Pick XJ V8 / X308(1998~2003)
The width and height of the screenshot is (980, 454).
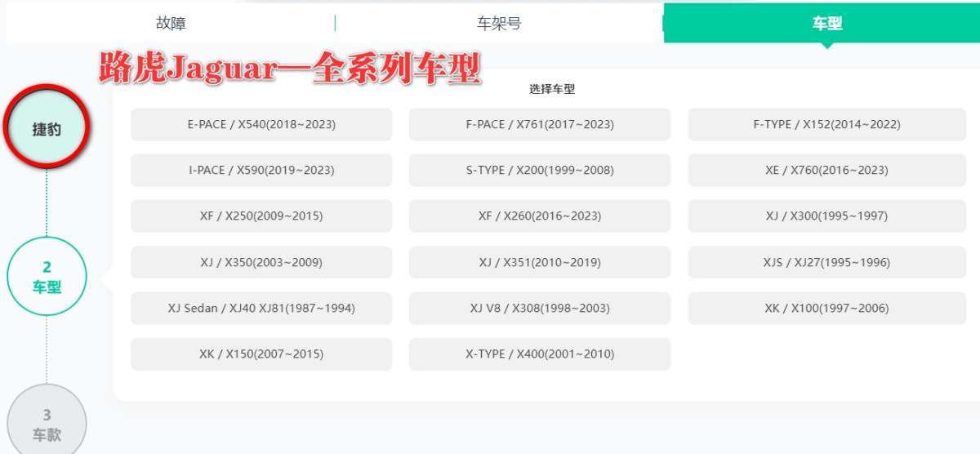point(540,309)
